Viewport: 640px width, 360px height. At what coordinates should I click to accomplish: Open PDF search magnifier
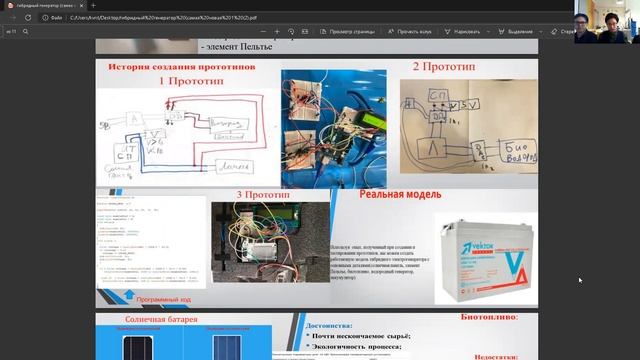click(x=25, y=31)
